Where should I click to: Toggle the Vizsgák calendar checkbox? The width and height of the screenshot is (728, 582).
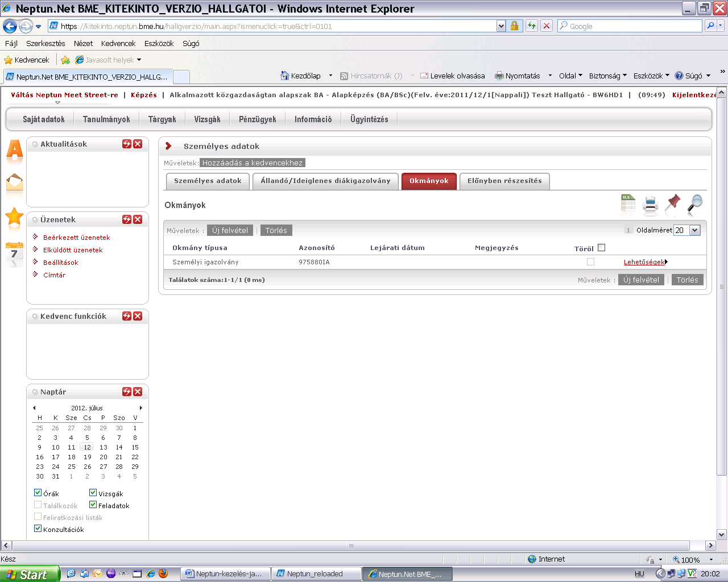pyautogui.click(x=93, y=493)
